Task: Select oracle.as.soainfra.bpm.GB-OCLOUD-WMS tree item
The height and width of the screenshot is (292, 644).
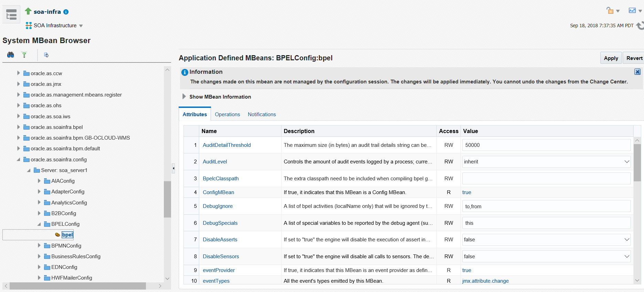Action: (x=80, y=138)
